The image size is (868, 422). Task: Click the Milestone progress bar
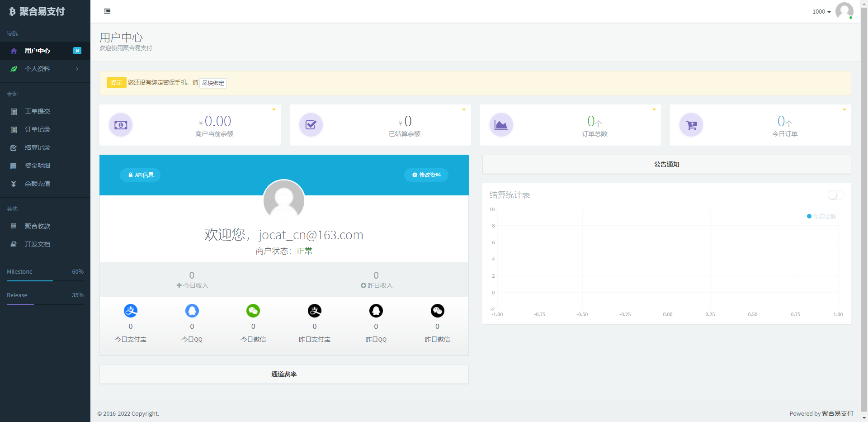(x=45, y=281)
